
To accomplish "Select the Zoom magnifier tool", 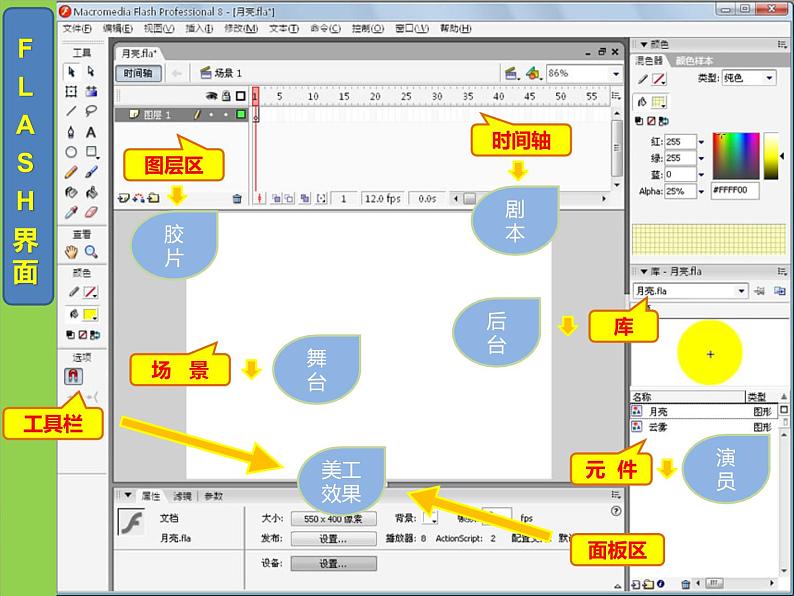I will (x=91, y=252).
